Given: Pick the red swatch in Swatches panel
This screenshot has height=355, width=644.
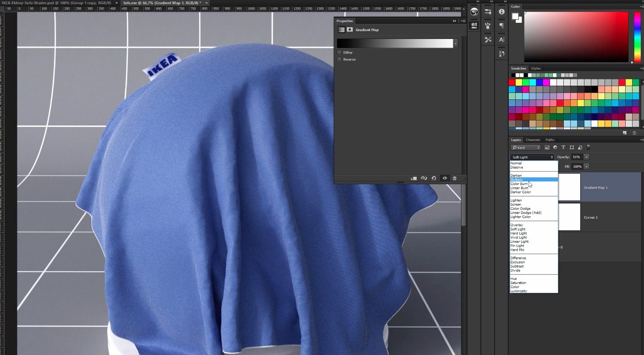Looking at the screenshot, I should pyautogui.click(x=512, y=82).
